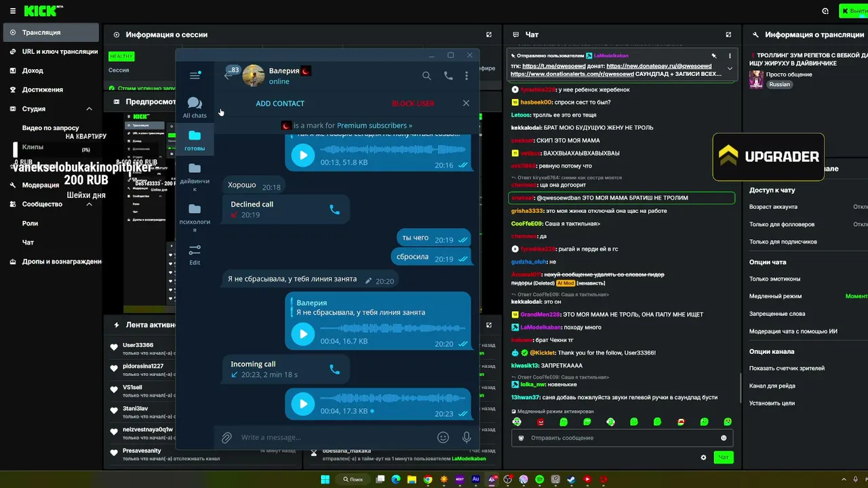
Task: Focus the Отправить сообщение chat input
Action: click(x=622, y=438)
